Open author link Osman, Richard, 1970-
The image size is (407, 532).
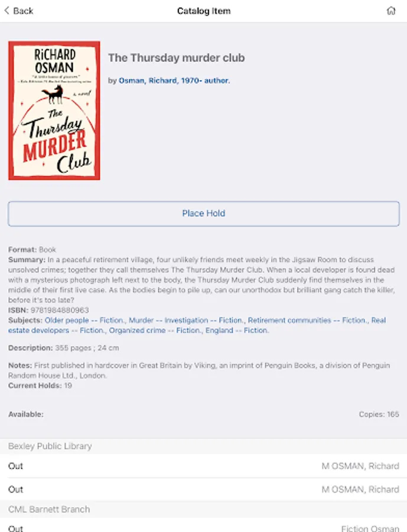(174, 80)
